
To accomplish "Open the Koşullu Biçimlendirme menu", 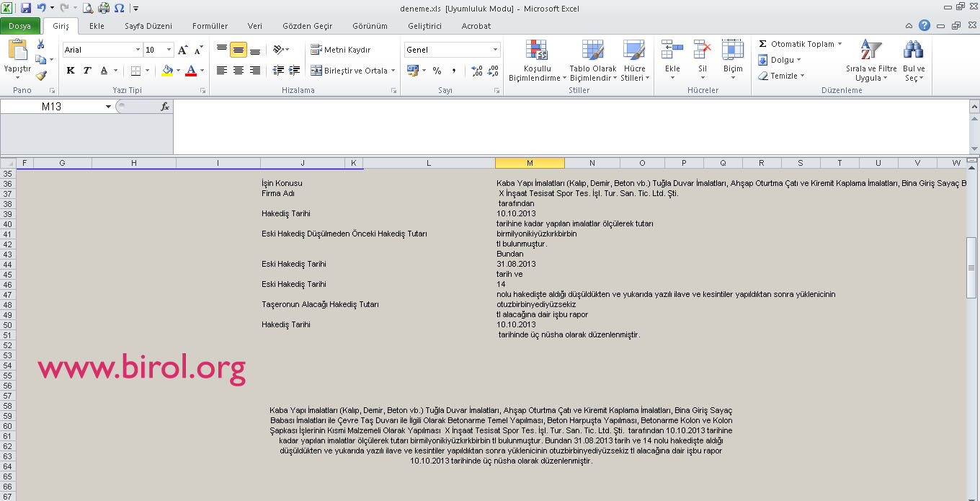I will click(x=537, y=61).
